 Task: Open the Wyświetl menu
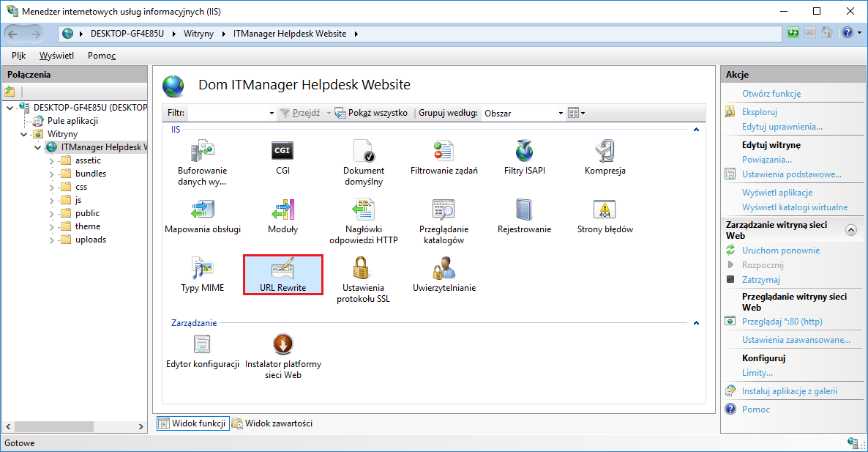[x=56, y=56]
